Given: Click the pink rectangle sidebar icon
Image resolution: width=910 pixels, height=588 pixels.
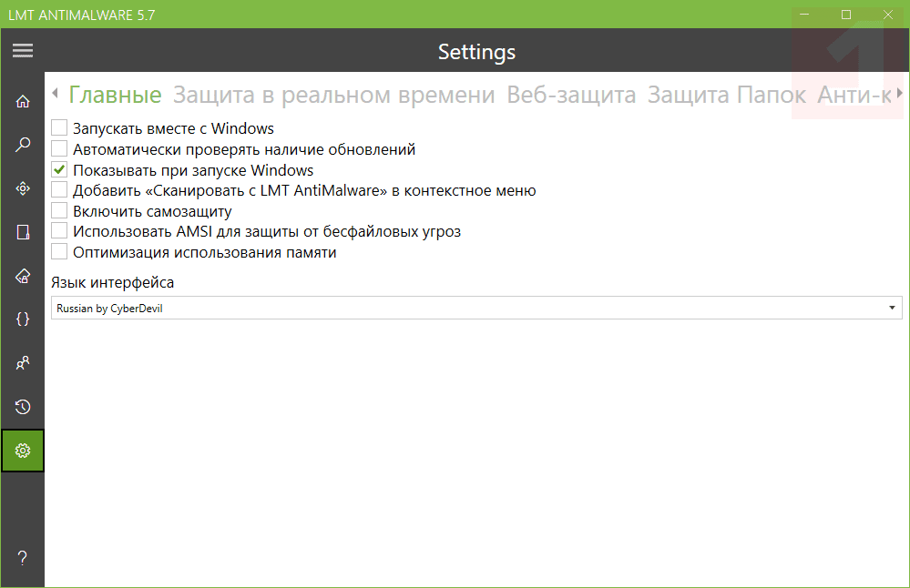Looking at the screenshot, I should [x=23, y=232].
